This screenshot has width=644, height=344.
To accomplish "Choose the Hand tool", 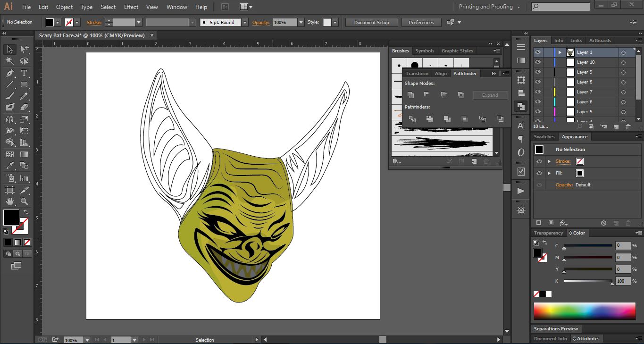I will (x=9, y=201).
